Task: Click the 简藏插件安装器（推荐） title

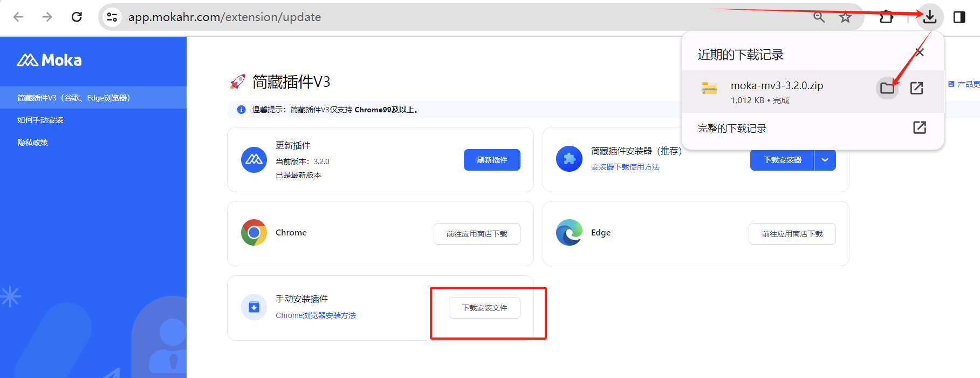Action: (x=636, y=151)
